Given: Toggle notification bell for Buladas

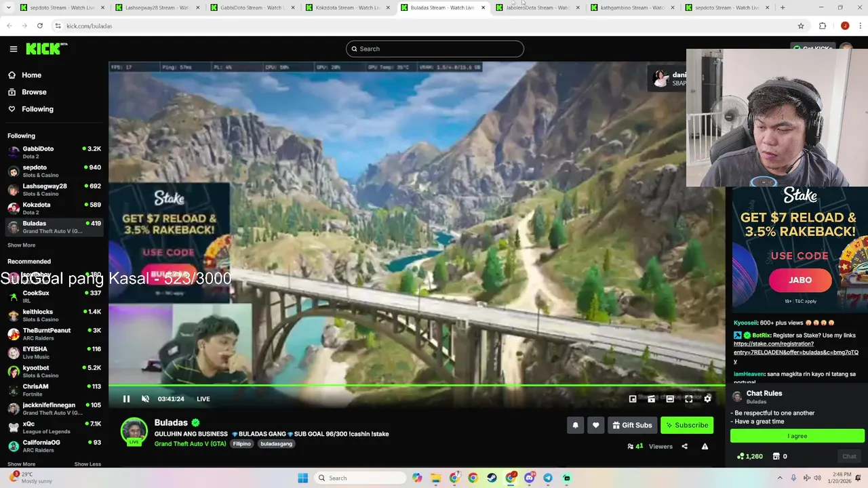Looking at the screenshot, I should (x=575, y=425).
